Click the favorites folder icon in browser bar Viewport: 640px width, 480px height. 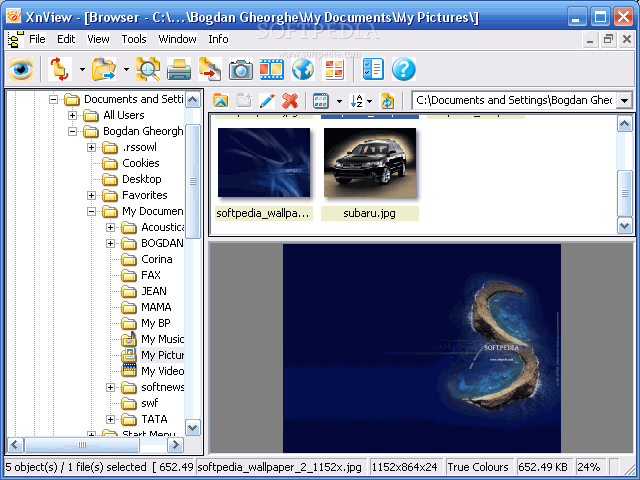click(x=220, y=100)
